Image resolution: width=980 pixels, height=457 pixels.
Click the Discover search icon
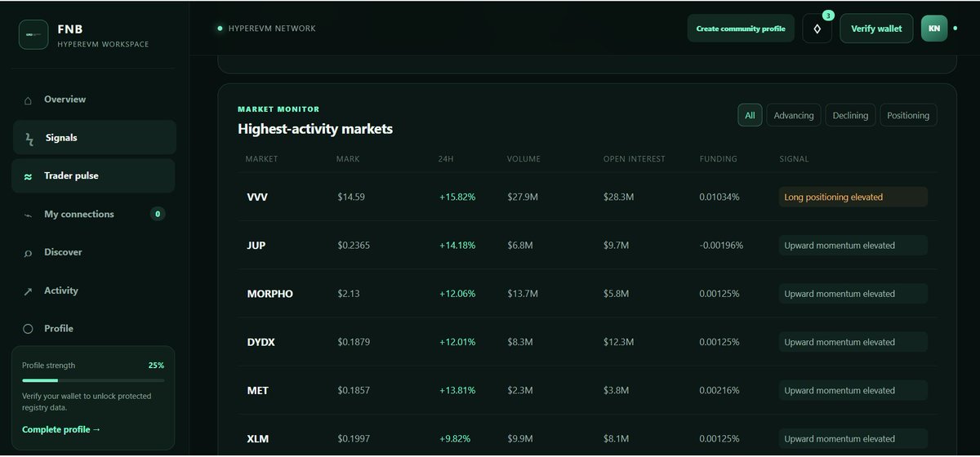[28, 253]
